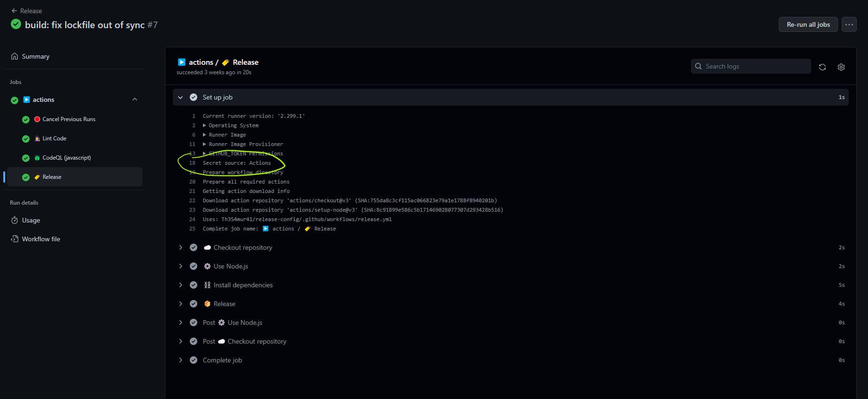The height and width of the screenshot is (399, 868).
Task: Collapse the Set up job step
Action: pyautogui.click(x=180, y=97)
